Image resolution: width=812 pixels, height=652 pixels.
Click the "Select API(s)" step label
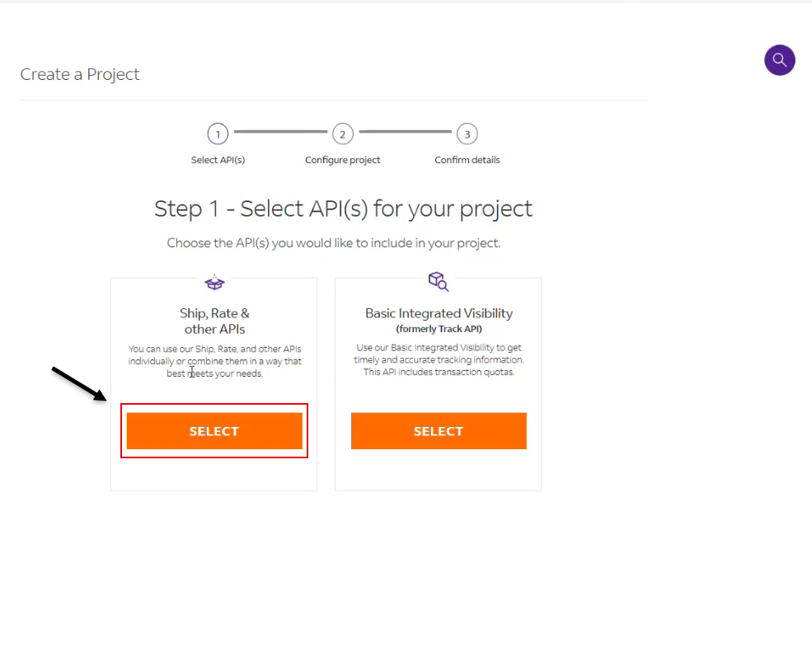(218, 160)
